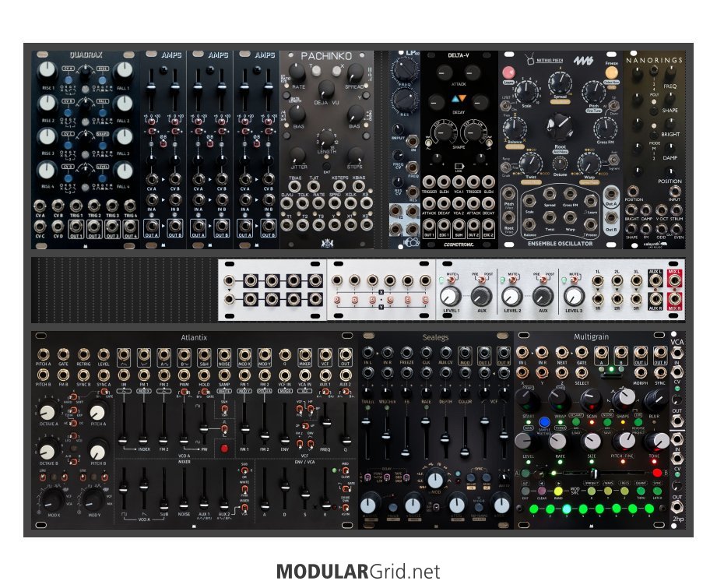The width and height of the screenshot is (717, 588).
Task: Click the Out A jack on Ensemble Oscillator
Action: pos(611,194)
